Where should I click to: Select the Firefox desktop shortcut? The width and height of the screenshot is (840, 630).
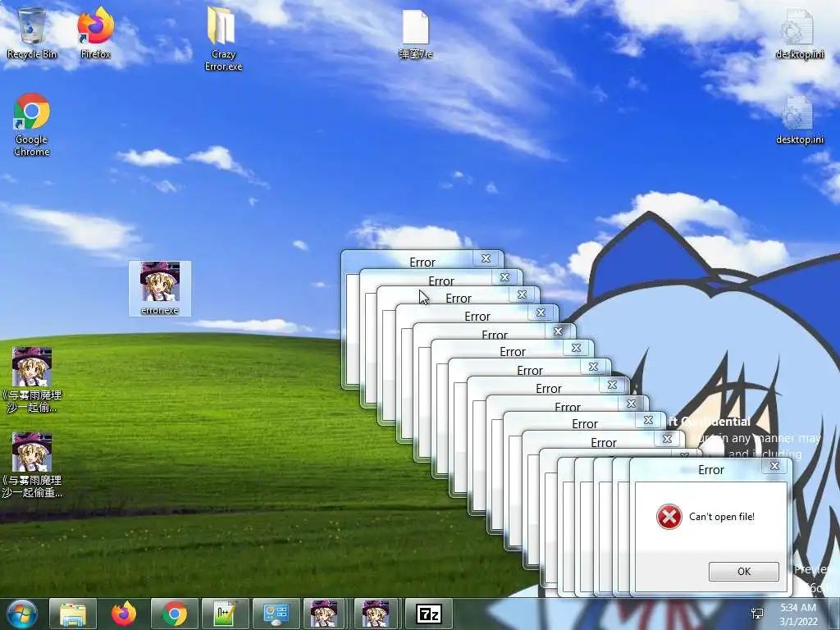(x=95, y=33)
